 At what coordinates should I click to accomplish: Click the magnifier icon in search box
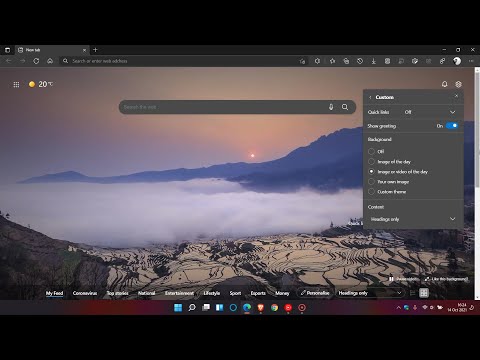345,107
